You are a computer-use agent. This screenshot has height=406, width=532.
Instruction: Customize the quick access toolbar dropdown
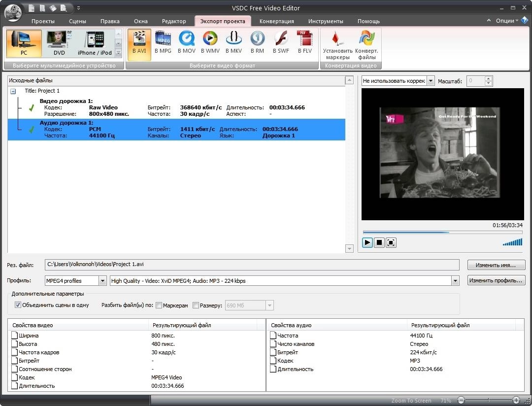point(78,8)
